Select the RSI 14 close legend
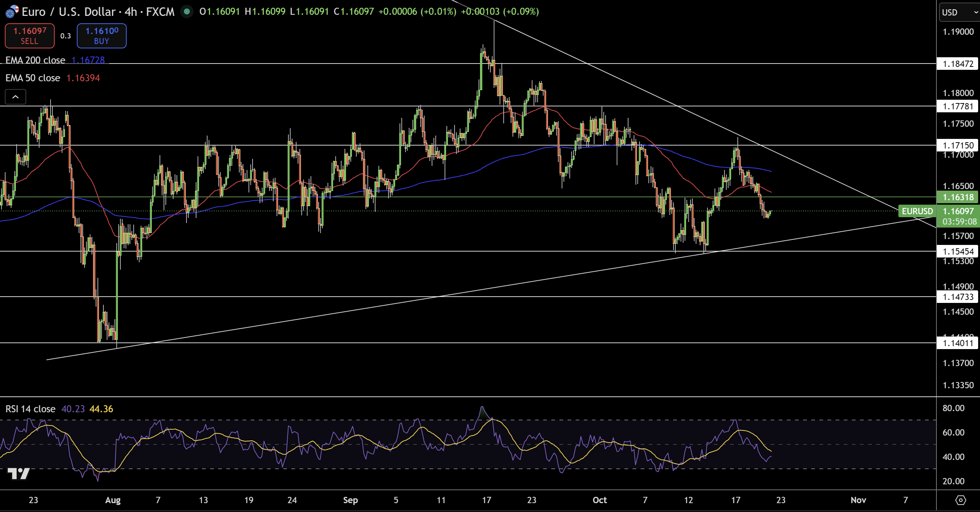The height and width of the screenshot is (512, 980). (30, 409)
